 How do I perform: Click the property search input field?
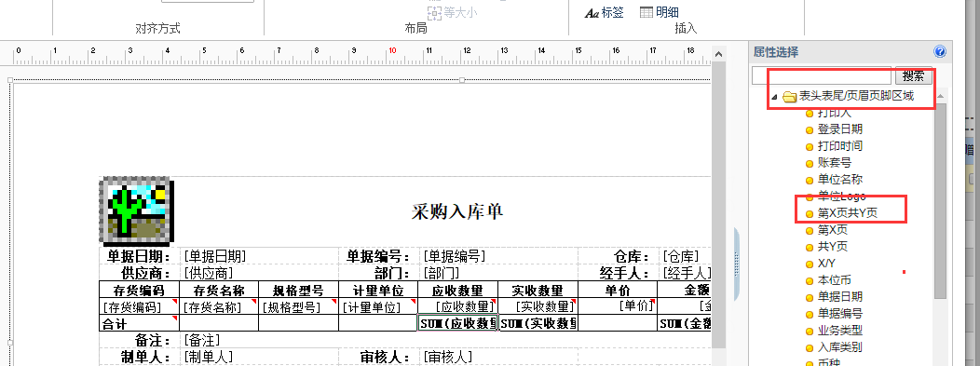(822, 76)
